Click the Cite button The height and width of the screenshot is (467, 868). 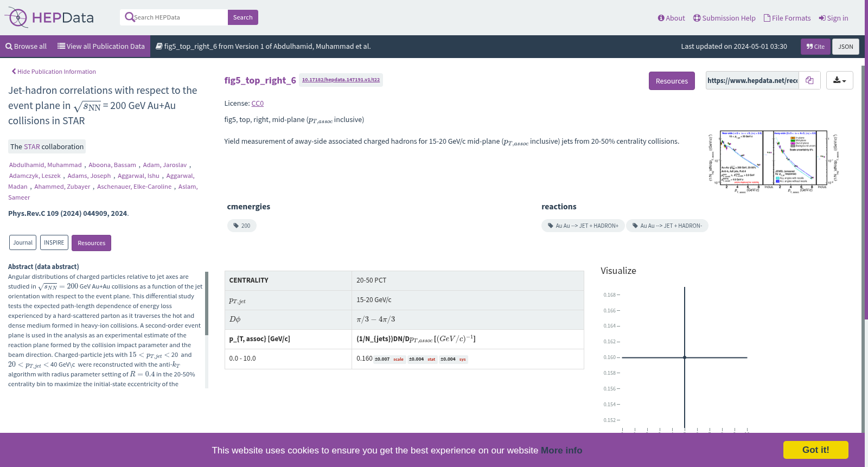[815, 47]
